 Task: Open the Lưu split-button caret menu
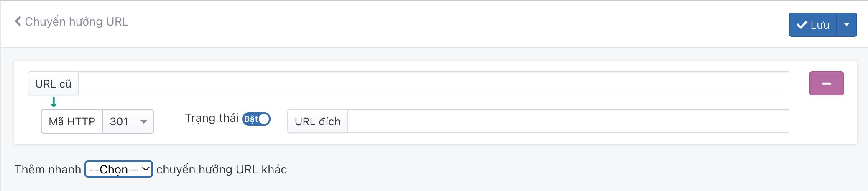pos(847,25)
